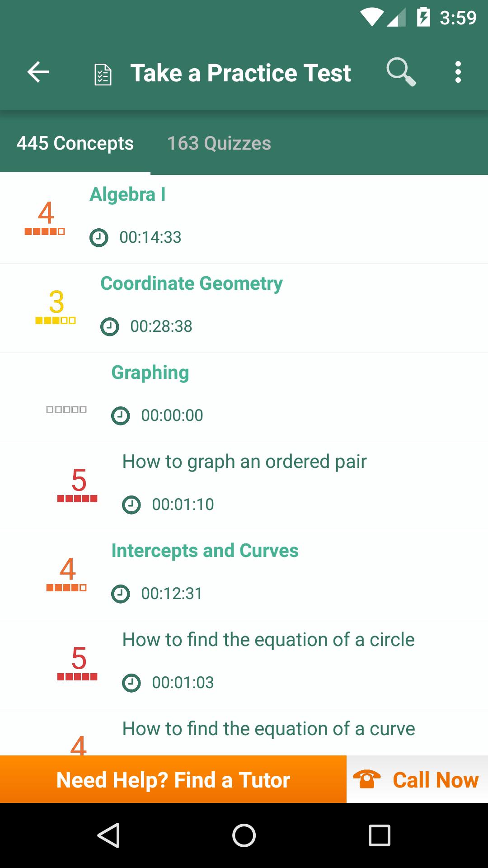Tap Android home circle button
This screenshot has width=488, height=868.
tap(244, 835)
